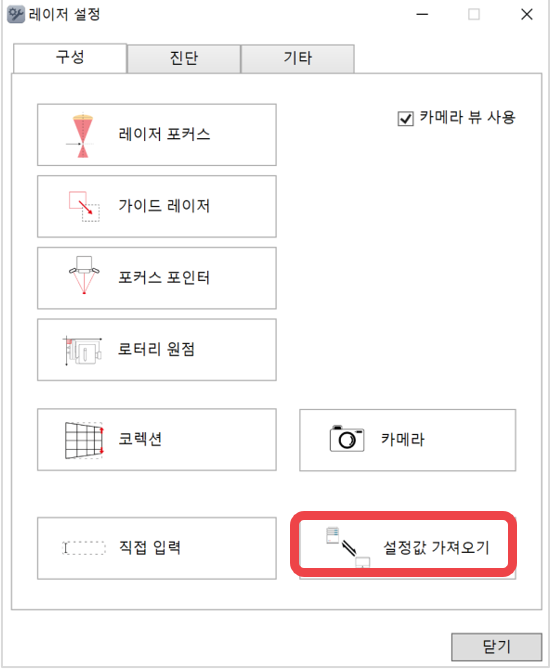Click the import settings transfer icon
The width and height of the screenshot is (550, 669).
348,548
